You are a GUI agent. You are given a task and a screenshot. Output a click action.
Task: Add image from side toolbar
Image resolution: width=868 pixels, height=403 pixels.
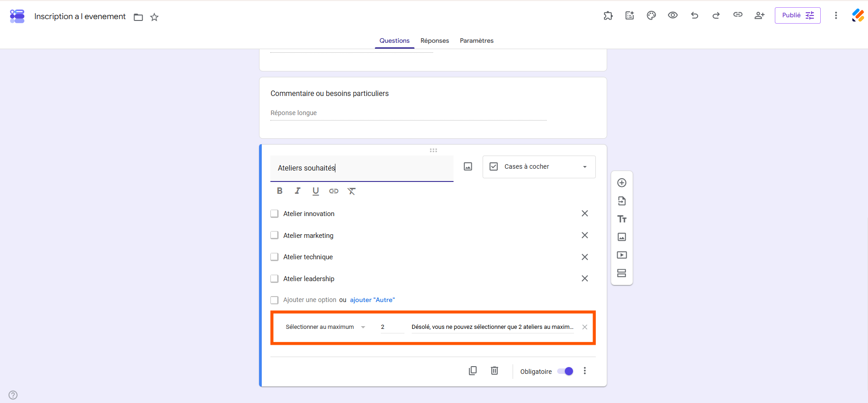pos(622,237)
